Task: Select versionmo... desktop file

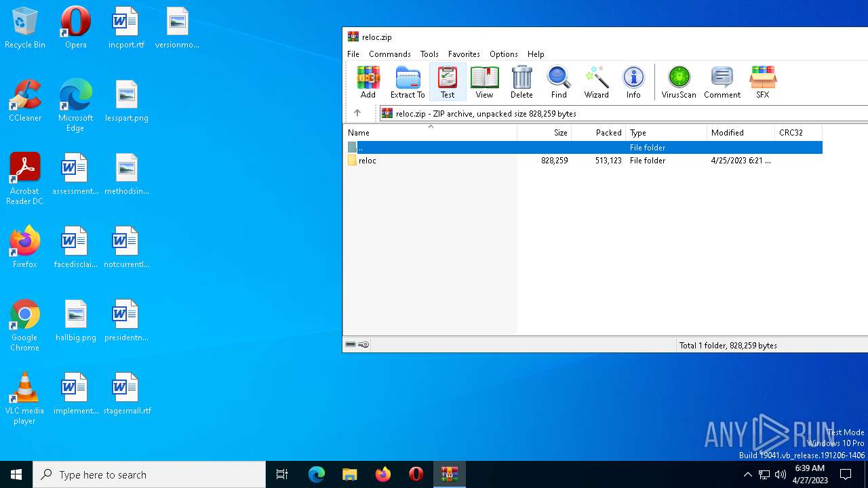Action: pyautogui.click(x=177, y=28)
